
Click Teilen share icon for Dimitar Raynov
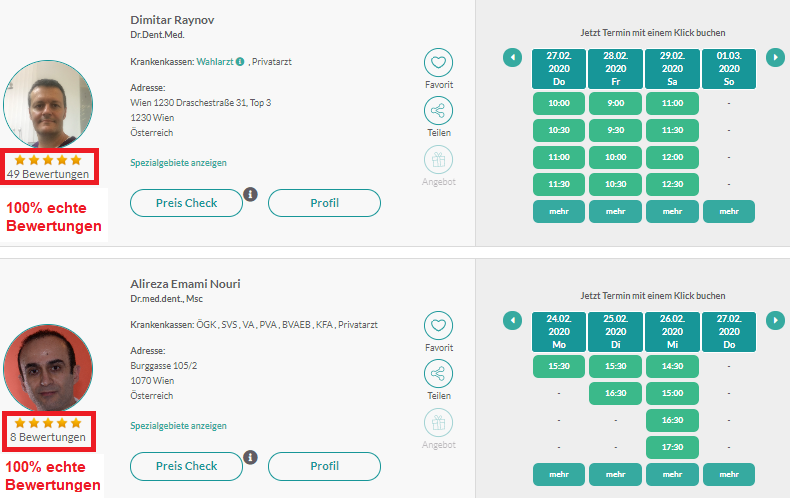click(x=438, y=110)
